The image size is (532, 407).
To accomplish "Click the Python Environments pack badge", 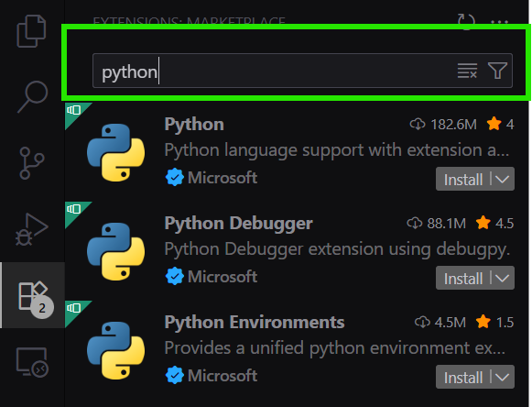I will click(x=74, y=309).
